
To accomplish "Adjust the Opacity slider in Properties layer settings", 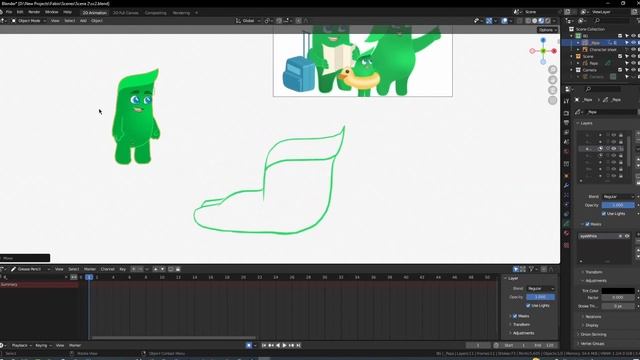I will click(x=618, y=205).
